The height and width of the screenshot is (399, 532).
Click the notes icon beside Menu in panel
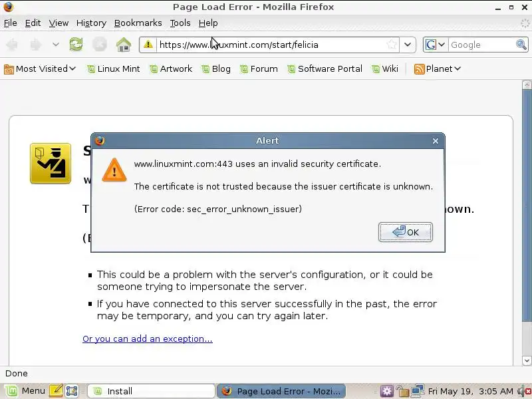pos(56,391)
